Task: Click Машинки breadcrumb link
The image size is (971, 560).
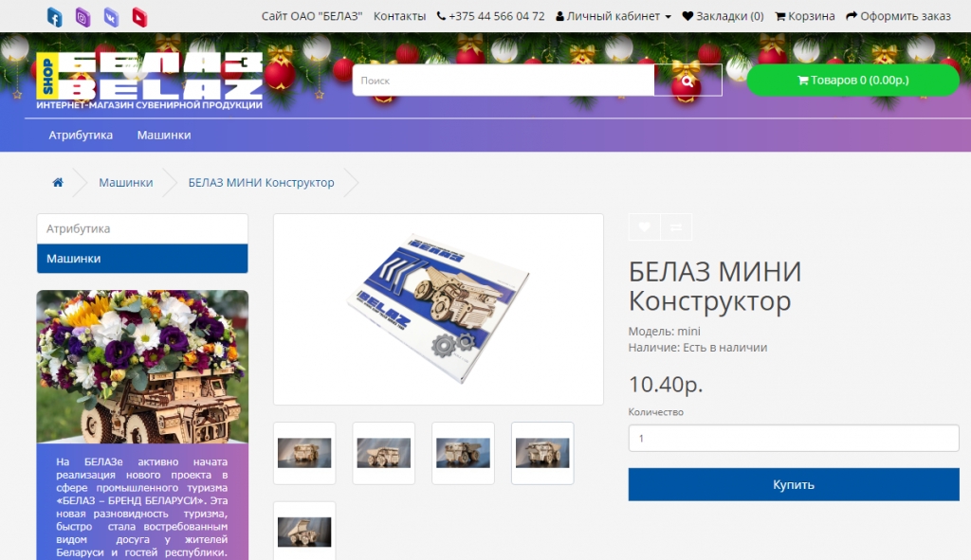Action: tap(126, 183)
